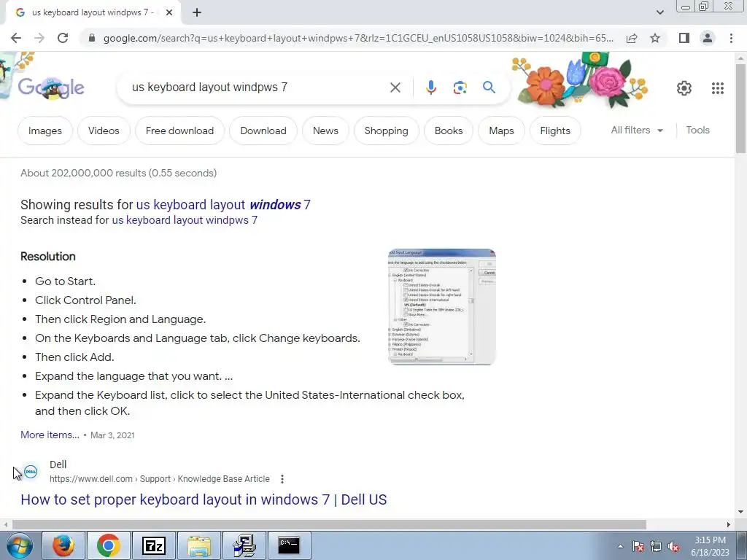Screen dimensions: 747x560
Task: Launch Firefox from the taskbar
Action: click(x=63, y=545)
